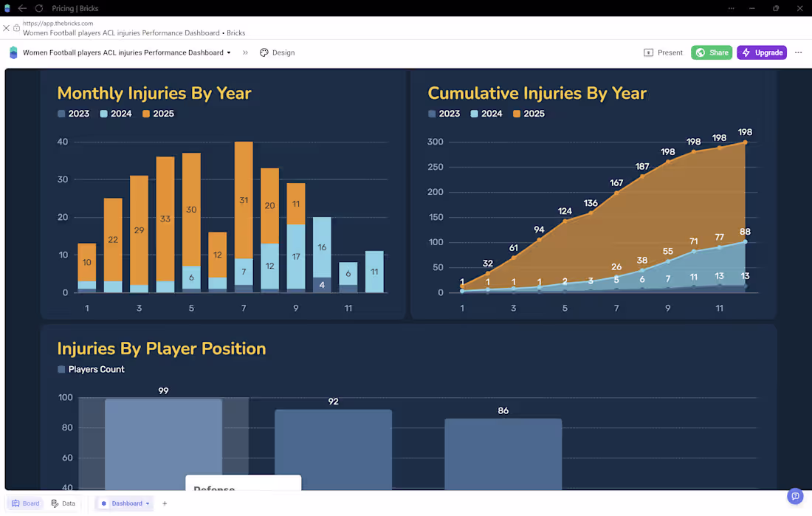Click the bar labeled 86 in position chart

point(503,454)
